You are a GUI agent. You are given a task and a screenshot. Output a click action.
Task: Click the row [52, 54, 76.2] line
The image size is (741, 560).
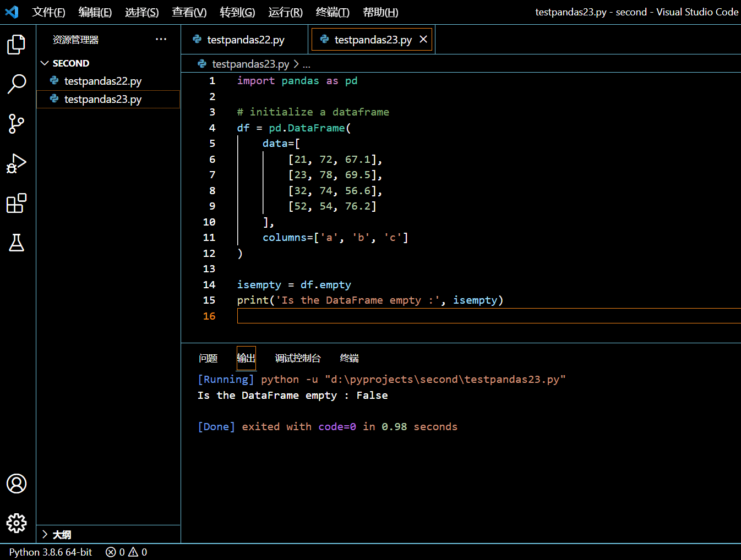[x=332, y=206]
